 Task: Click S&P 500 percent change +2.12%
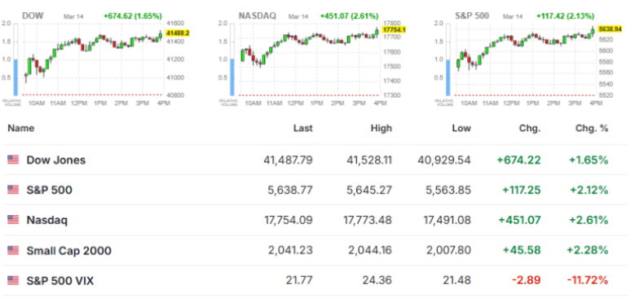(x=589, y=191)
